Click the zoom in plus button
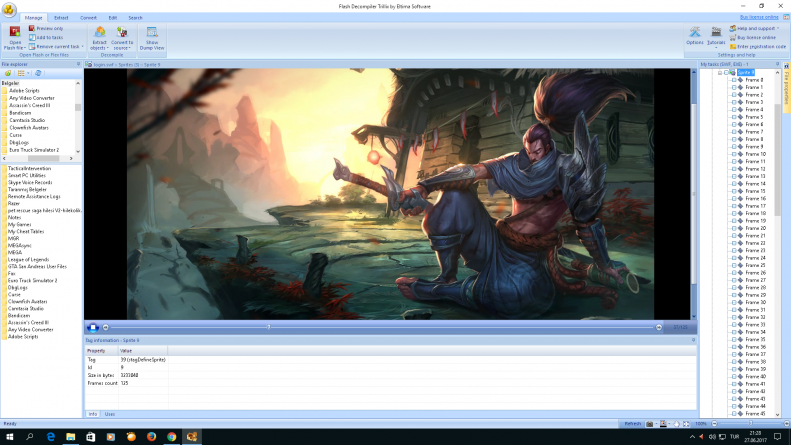 coord(786,424)
